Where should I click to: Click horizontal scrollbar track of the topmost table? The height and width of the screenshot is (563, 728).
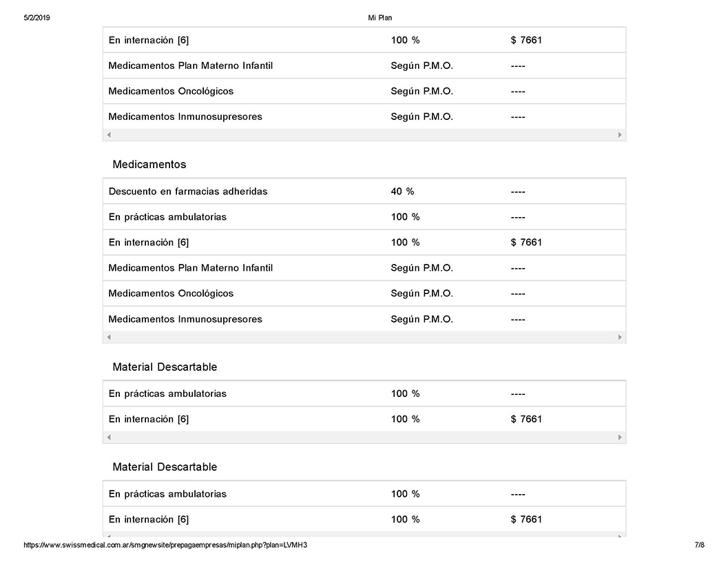pyautogui.click(x=364, y=135)
